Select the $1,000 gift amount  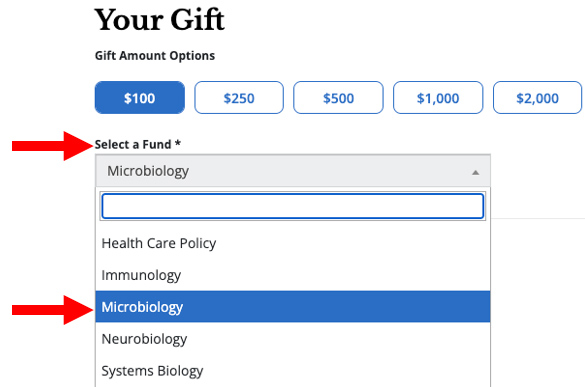point(438,98)
